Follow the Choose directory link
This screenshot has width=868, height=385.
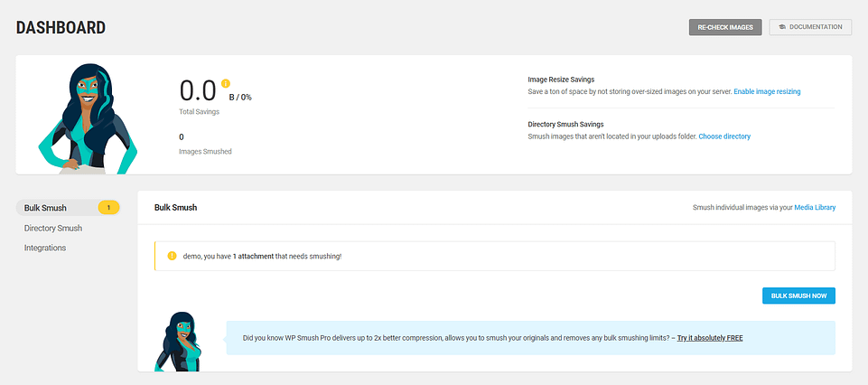click(724, 136)
